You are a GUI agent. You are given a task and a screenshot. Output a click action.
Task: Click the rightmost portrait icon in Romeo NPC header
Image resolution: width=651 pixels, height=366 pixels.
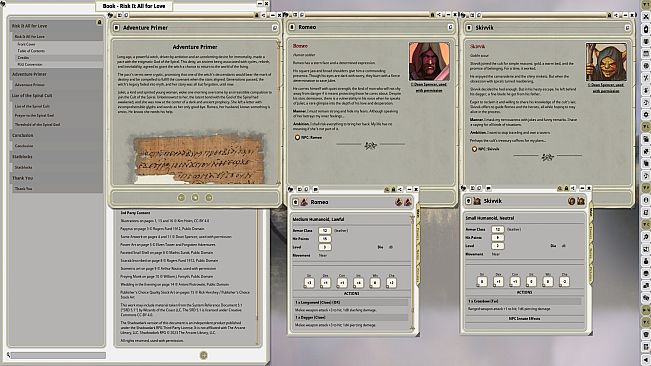(x=408, y=202)
